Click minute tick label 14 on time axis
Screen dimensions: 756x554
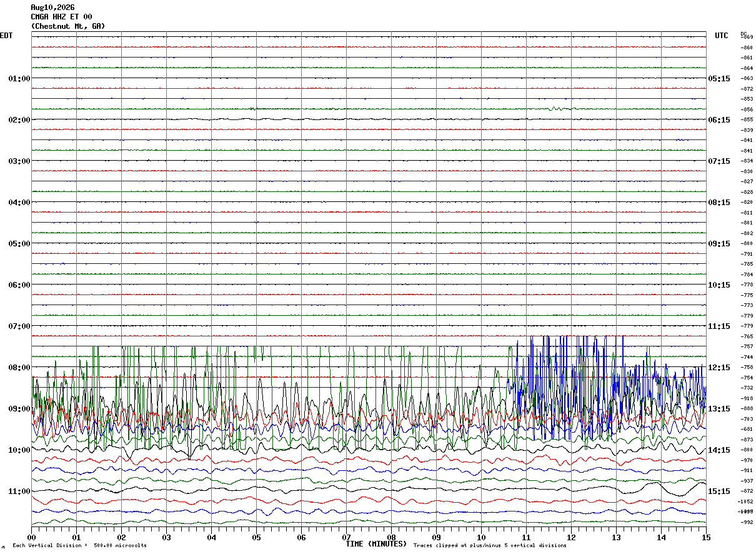pos(662,537)
